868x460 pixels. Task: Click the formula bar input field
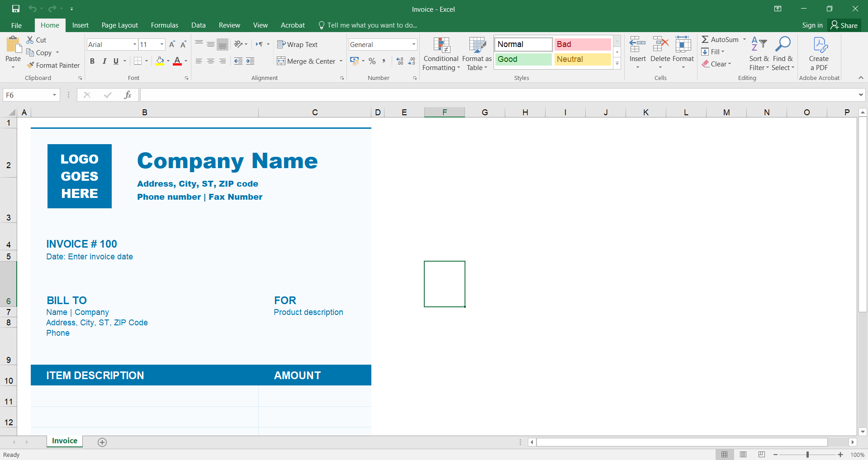498,95
